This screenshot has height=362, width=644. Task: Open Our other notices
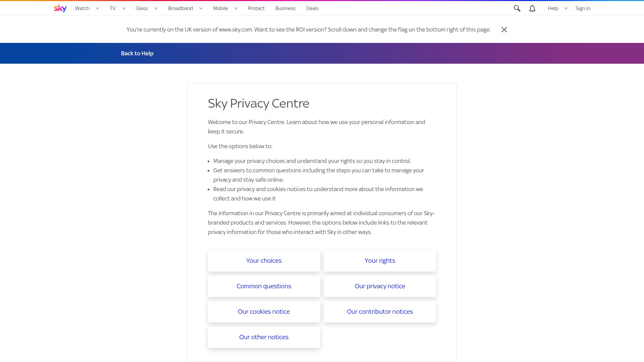click(x=264, y=337)
